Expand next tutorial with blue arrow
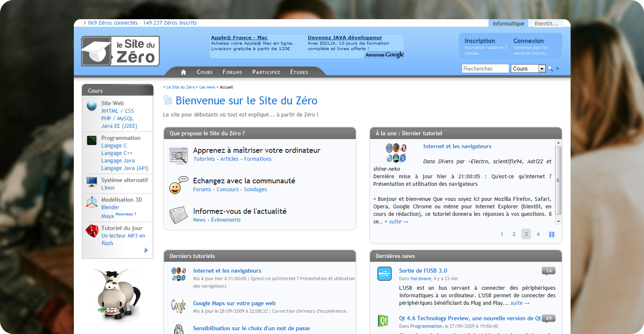This screenshot has width=644, height=334. point(146,250)
